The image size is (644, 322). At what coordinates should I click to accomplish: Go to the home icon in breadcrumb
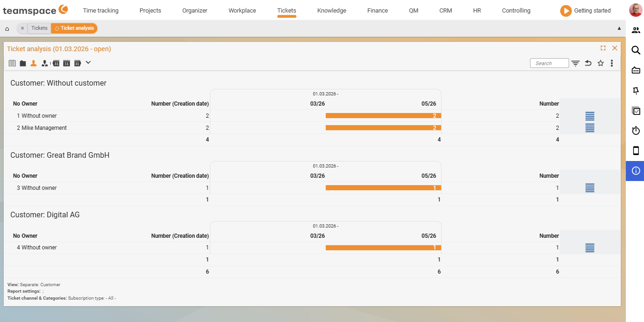point(7,28)
